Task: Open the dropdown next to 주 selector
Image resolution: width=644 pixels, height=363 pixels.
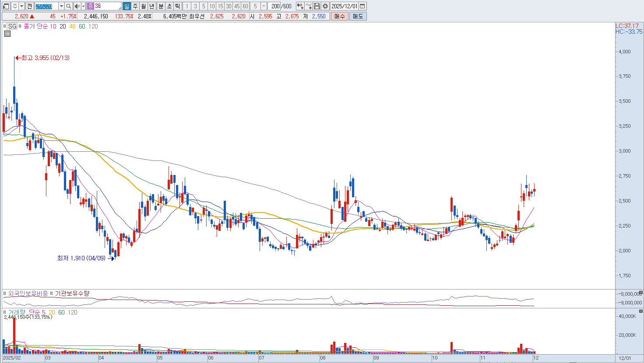Action: click(x=21, y=6)
